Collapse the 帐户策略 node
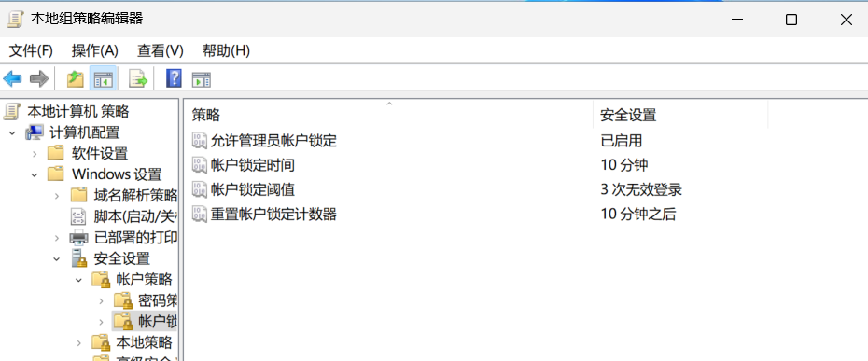This screenshot has width=868, height=361. click(x=78, y=280)
